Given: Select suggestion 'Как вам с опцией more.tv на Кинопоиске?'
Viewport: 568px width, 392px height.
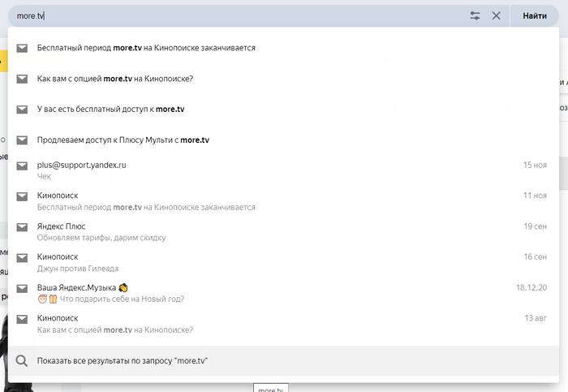Looking at the screenshot, I should tap(283, 79).
